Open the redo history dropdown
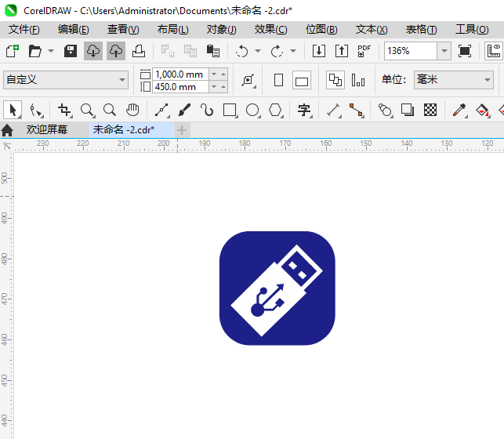This screenshot has width=504, height=439. click(293, 51)
